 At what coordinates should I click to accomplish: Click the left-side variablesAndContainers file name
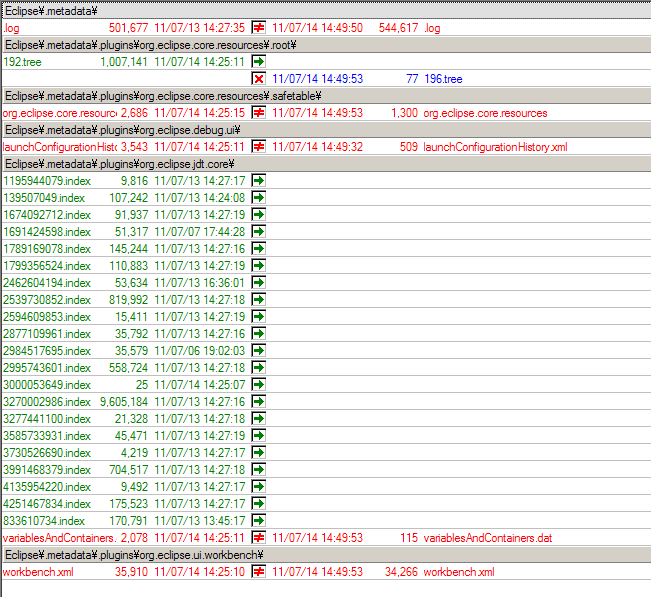[x=60, y=538]
